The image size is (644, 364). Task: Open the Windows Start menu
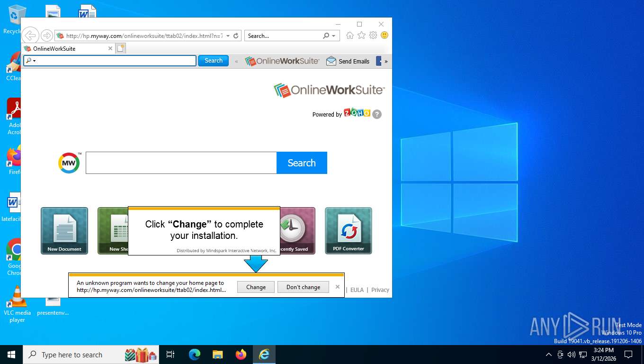click(x=11, y=355)
